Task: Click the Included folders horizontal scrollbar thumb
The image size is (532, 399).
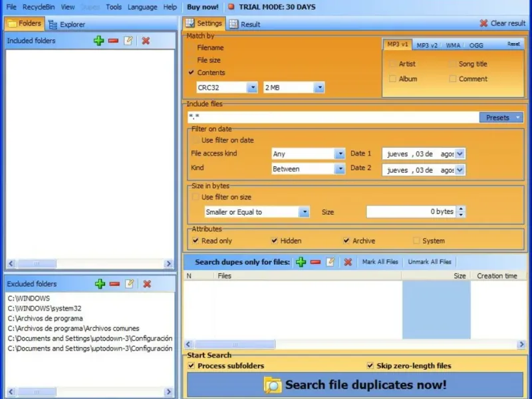Action: coord(37,263)
